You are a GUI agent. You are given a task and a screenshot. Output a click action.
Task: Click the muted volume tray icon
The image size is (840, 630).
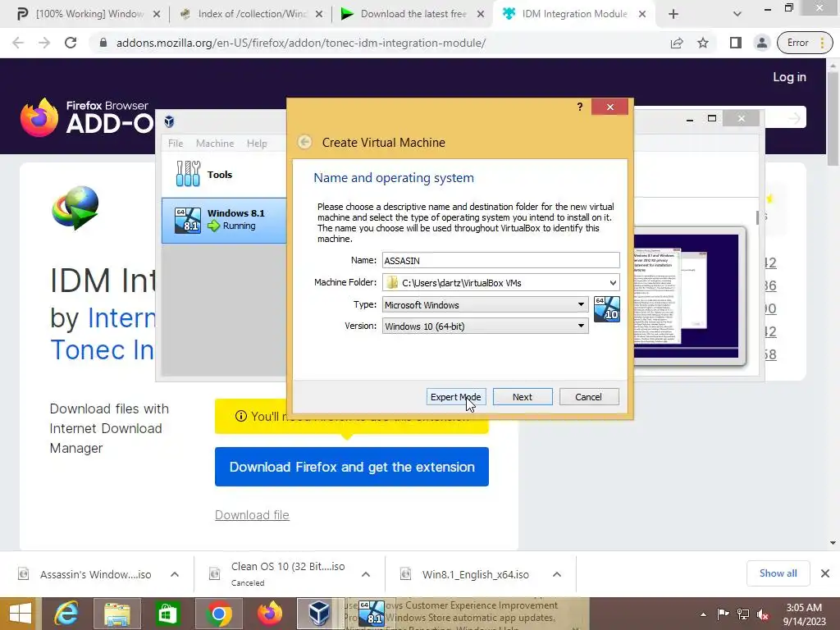pos(763,614)
